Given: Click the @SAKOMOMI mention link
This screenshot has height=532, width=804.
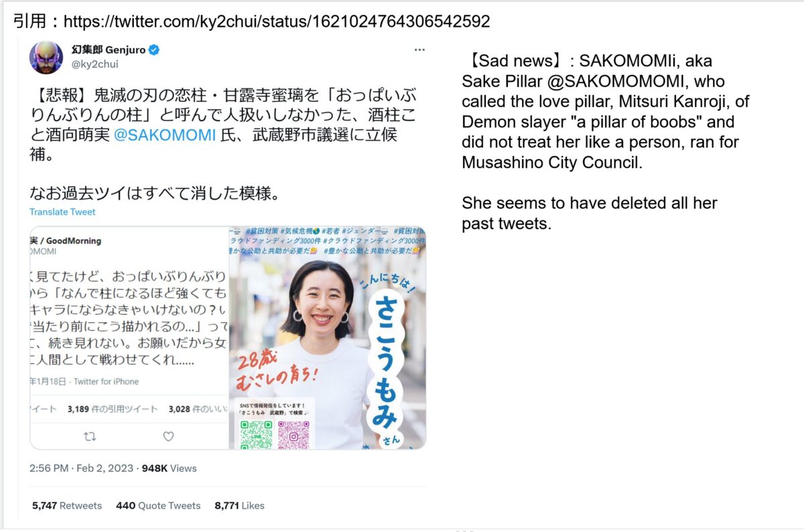Looking at the screenshot, I should tap(164, 135).
